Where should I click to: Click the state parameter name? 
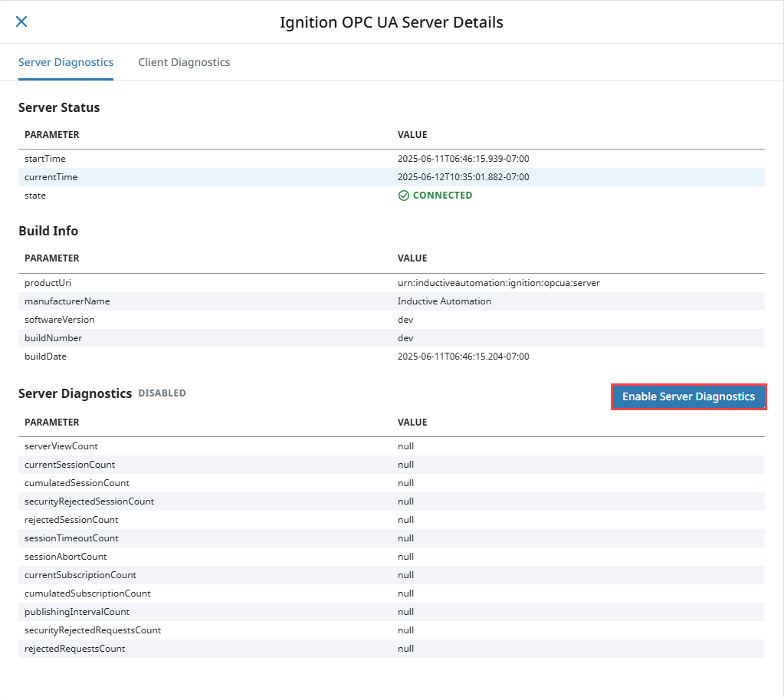pos(35,196)
